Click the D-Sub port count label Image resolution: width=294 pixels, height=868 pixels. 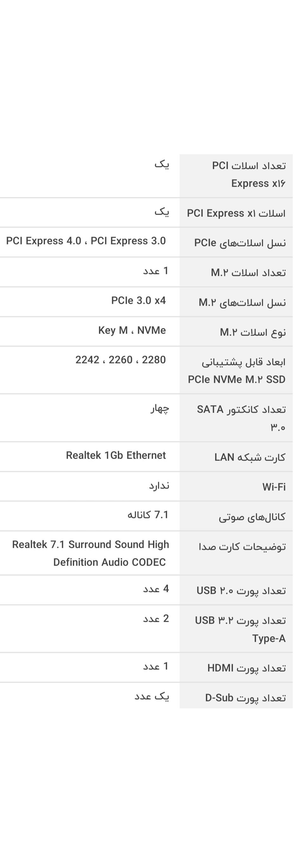click(246, 698)
